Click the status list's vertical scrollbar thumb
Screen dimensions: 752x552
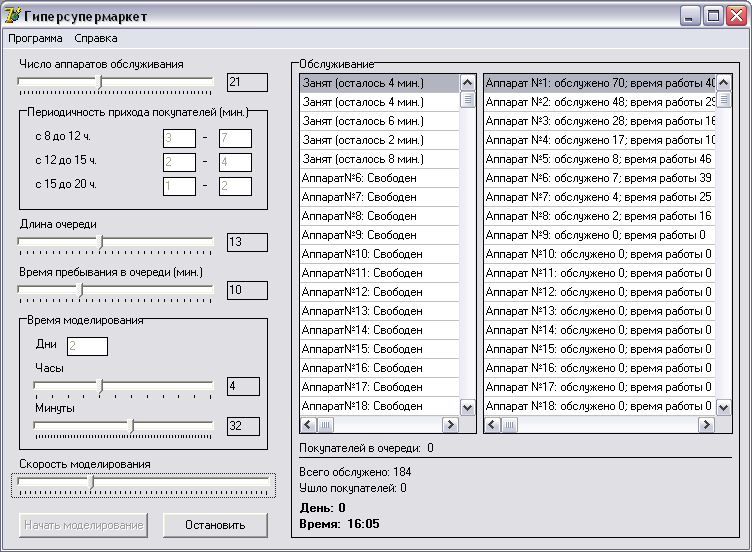467,100
